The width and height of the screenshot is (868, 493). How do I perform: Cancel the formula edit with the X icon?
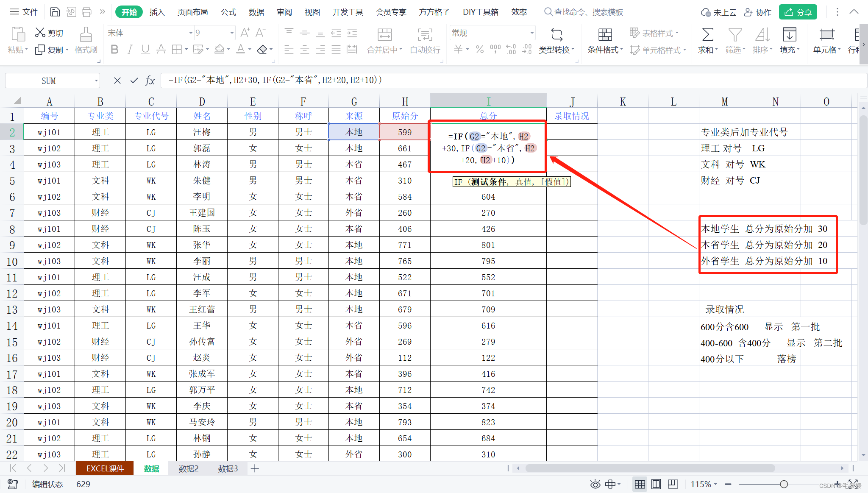pyautogui.click(x=117, y=81)
